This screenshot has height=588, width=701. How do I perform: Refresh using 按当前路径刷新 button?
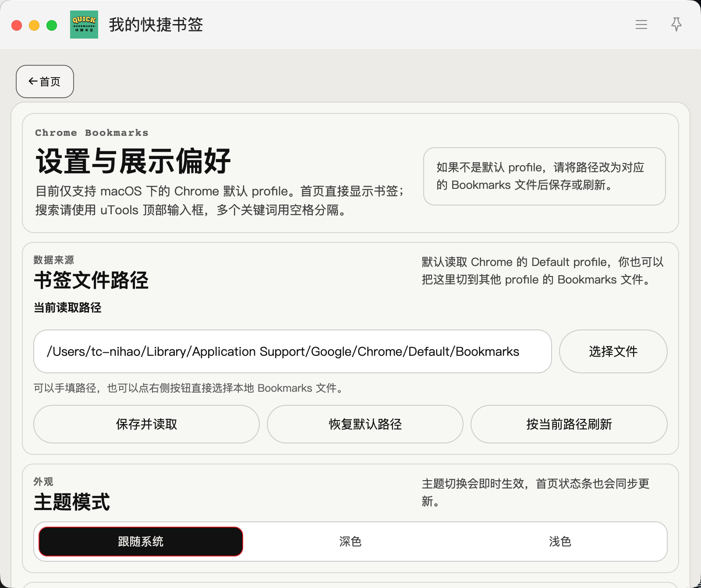569,424
